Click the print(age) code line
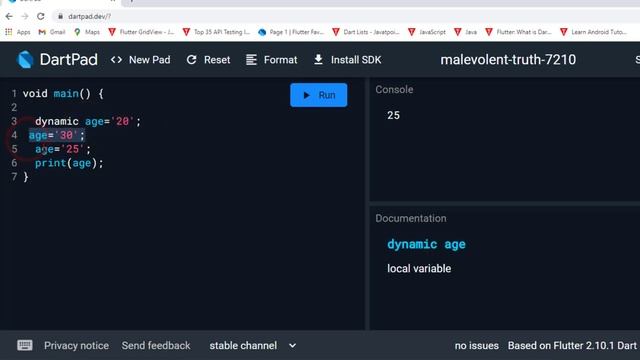The width and height of the screenshot is (640, 360). [x=69, y=163]
